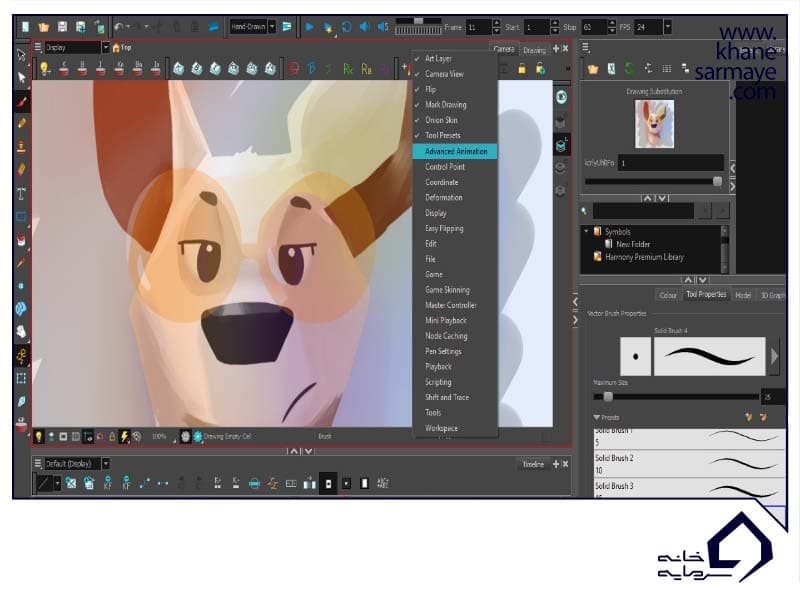
Task: Click the Timeline view tab label
Action: pyautogui.click(x=533, y=464)
